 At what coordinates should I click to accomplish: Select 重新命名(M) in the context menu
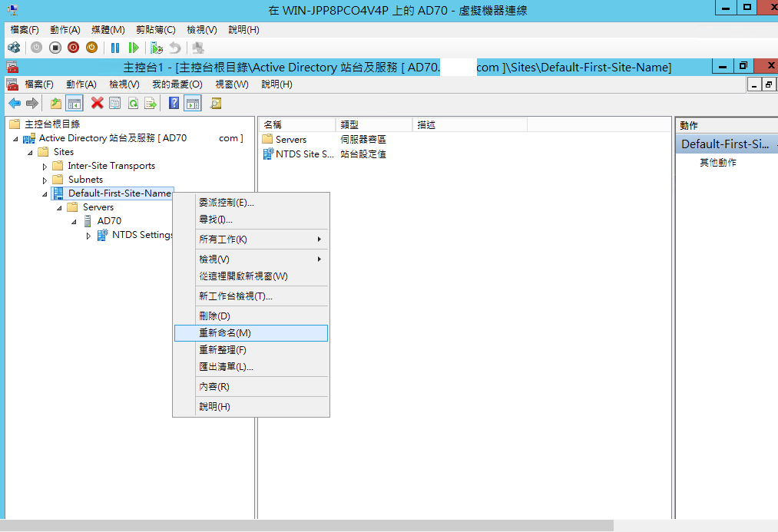[x=251, y=333]
